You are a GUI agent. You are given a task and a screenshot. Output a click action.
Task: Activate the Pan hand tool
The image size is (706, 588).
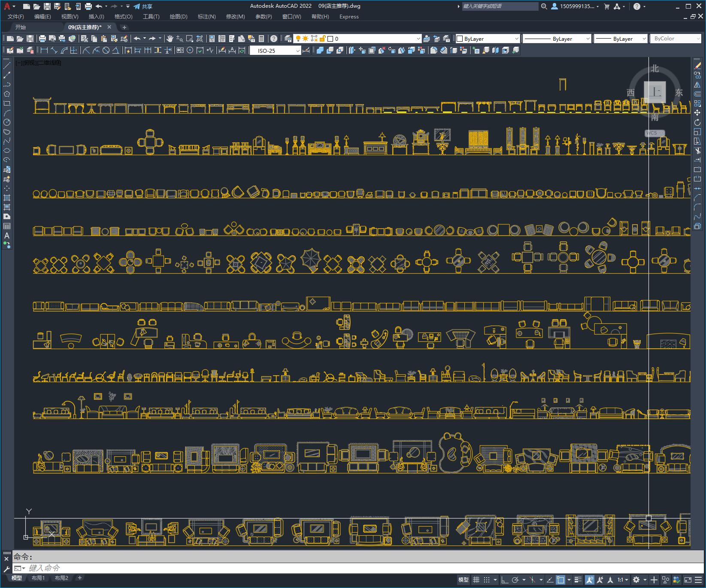[x=170, y=39]
